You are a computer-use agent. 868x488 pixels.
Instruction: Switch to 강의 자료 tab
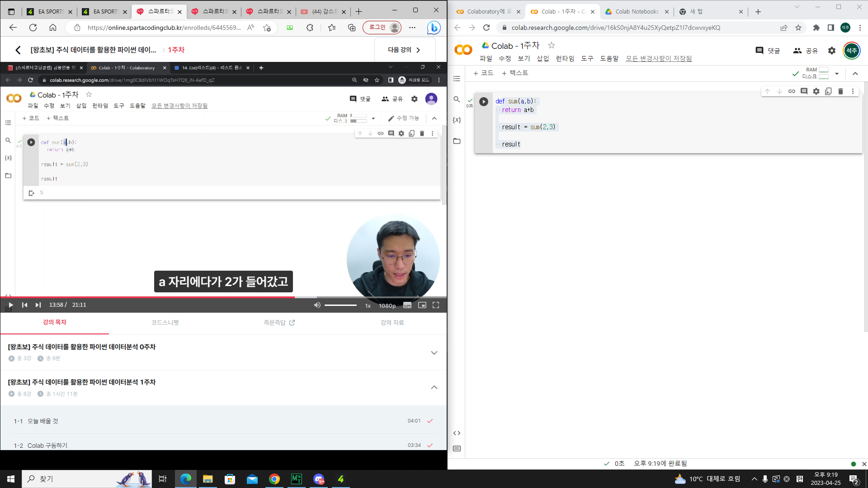point(392,323)
